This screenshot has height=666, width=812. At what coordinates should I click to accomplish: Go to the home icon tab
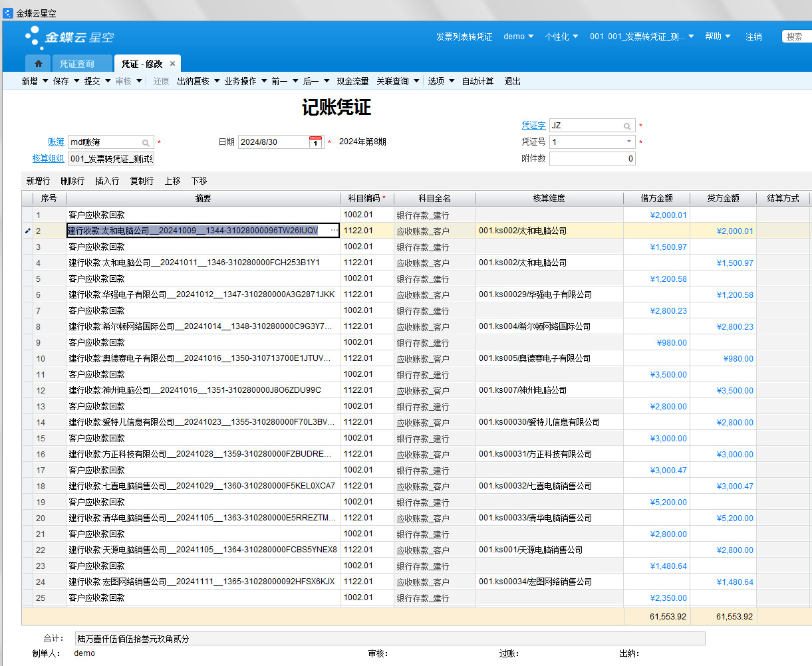pyautogui.click(x=39, y=64)
